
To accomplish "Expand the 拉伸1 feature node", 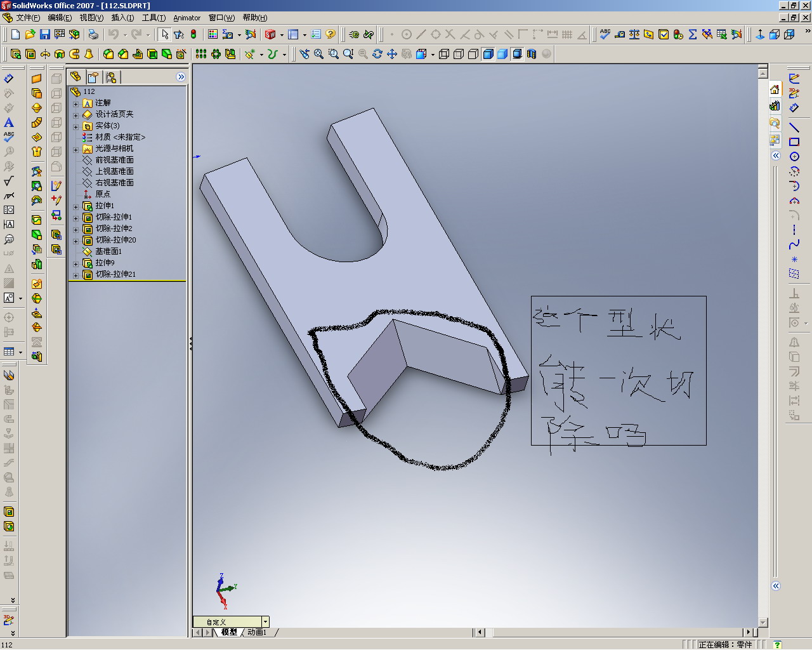I will pyautogui.click(x=76, y=206).
